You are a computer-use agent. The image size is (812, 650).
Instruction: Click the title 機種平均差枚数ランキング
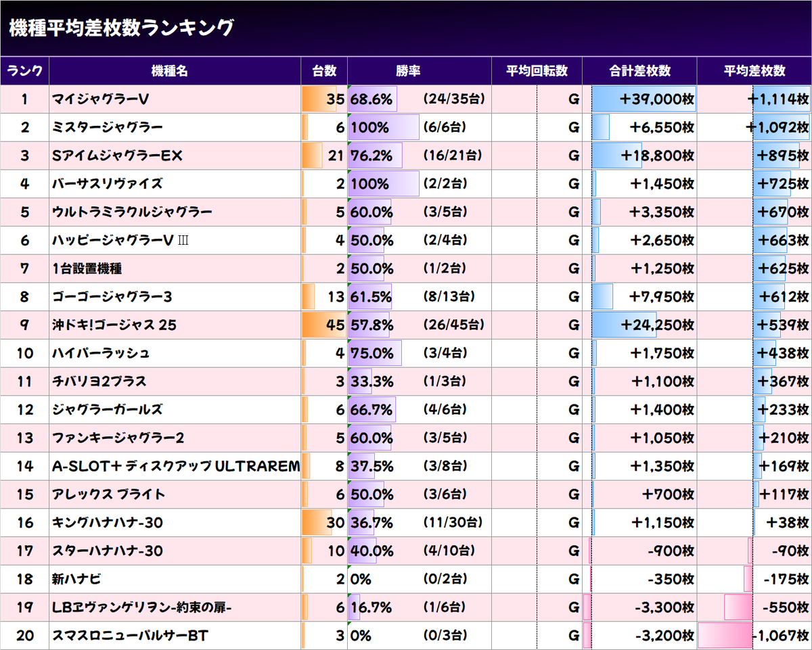point(122,28)
